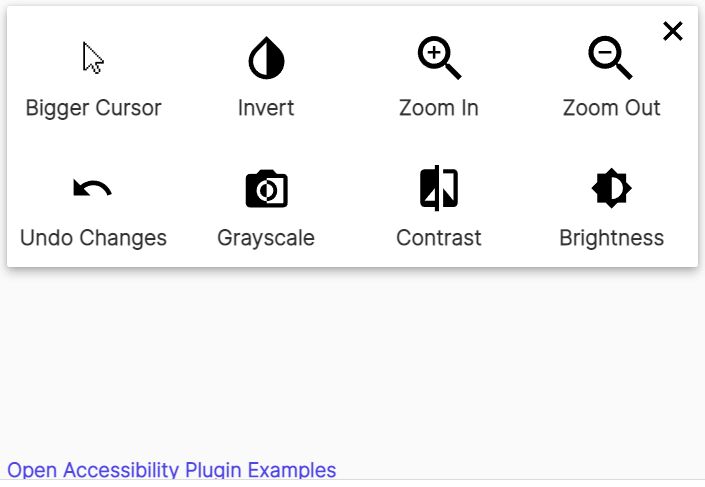Open the Accessibility Plugin Examples link
The image size is (705, 487).
(x=172, y=470)
